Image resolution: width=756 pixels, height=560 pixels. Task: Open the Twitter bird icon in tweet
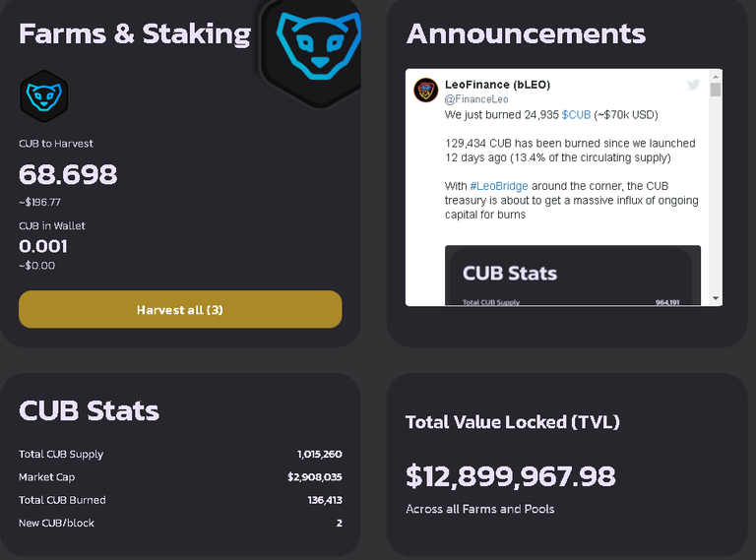coord(693,85)
